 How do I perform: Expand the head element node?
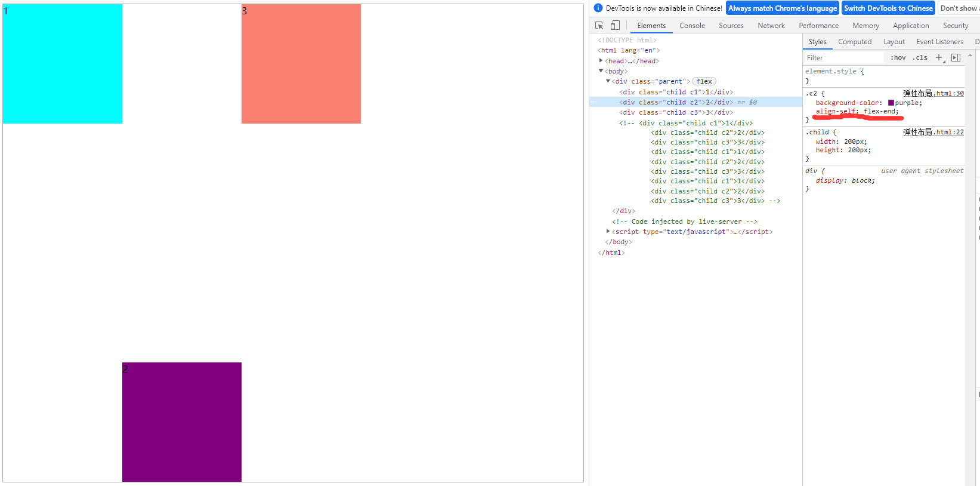click(x=601, y=60)
